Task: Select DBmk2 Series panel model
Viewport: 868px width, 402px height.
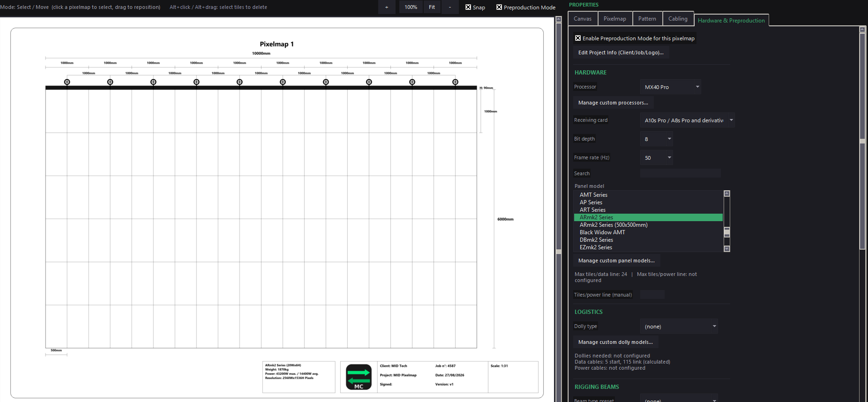Action: pos(648,240)
